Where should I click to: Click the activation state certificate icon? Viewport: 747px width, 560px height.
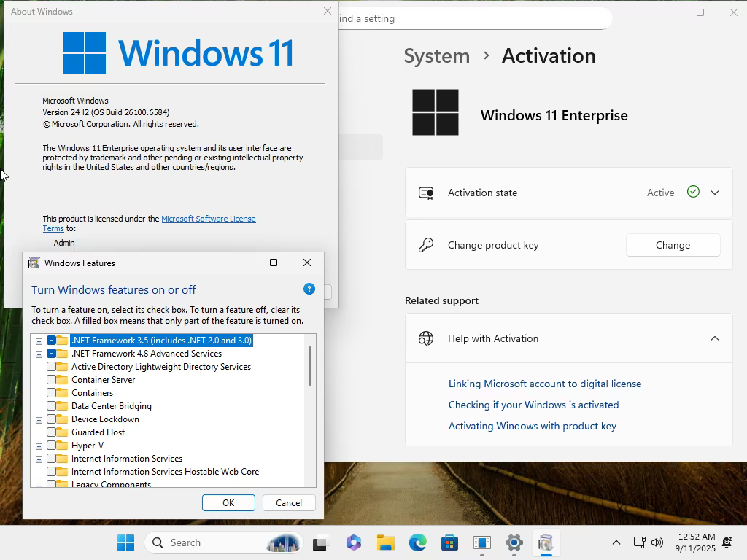click(426, 192)
